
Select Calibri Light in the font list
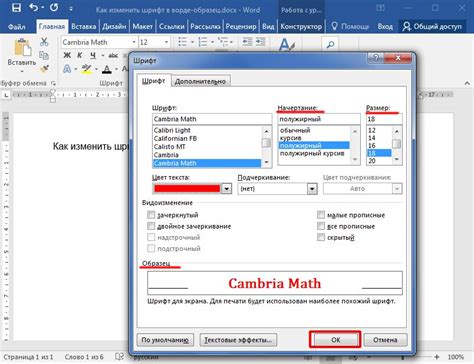(207, 130)
